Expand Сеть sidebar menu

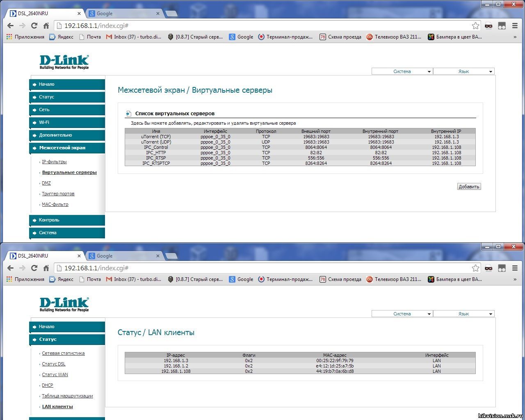(x=67, y=110)
